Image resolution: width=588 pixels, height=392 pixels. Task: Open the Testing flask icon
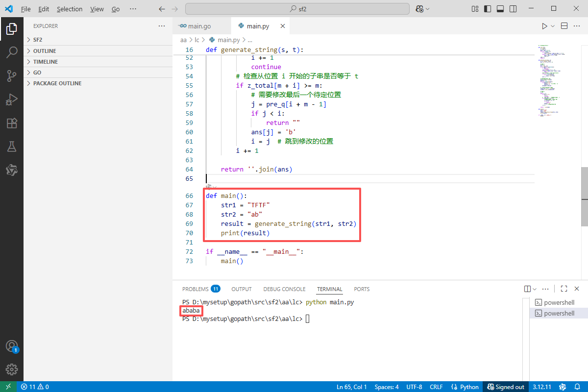click(12, 146)
